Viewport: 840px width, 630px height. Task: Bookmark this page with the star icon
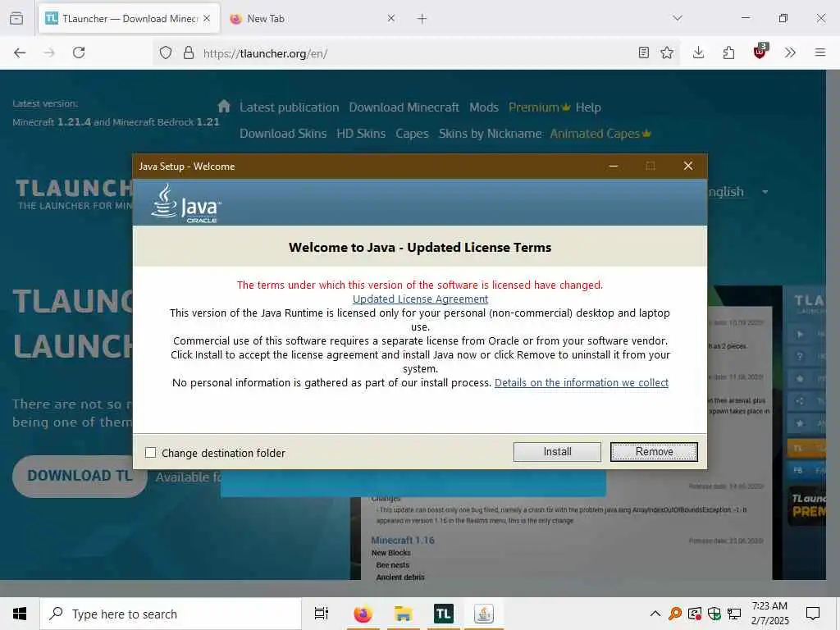pos(667,52)
